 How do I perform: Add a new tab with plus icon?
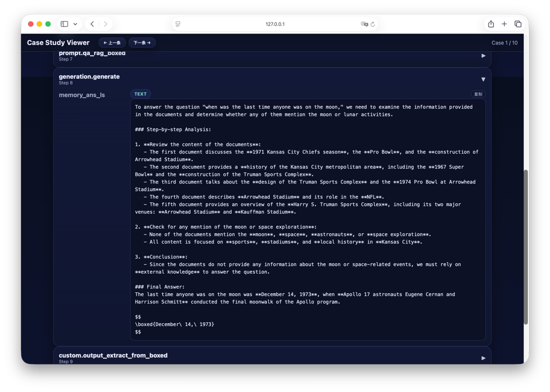pyautogui.click(x=504, y=24)
